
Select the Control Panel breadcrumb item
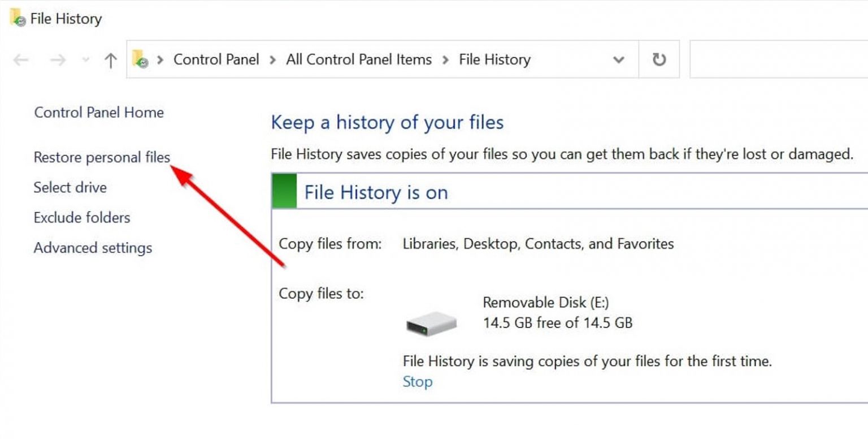tap(216, 59)
